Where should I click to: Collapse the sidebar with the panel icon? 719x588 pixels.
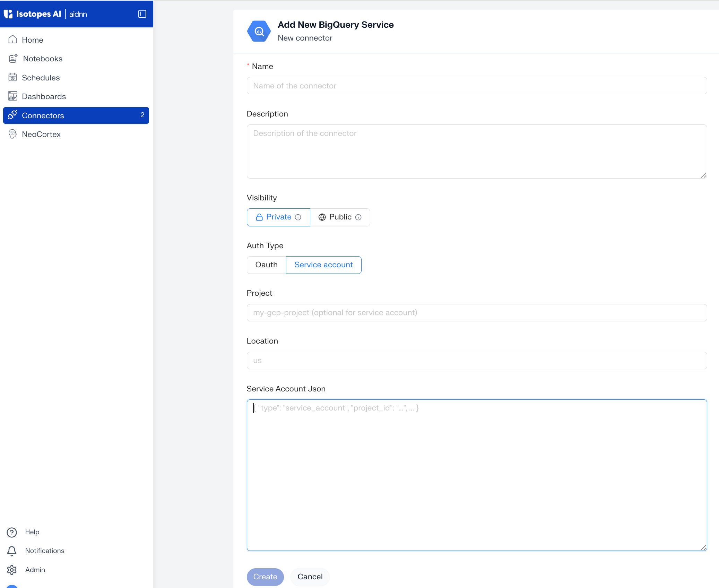(x=142, y=14)
